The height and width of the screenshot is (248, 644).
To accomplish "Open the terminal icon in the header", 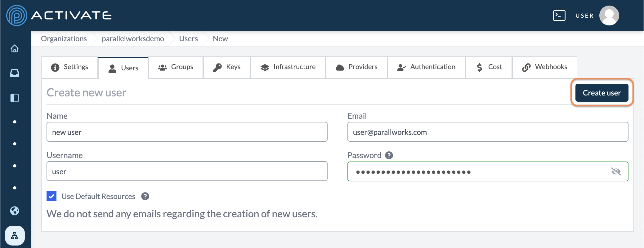I will (559, 15).
